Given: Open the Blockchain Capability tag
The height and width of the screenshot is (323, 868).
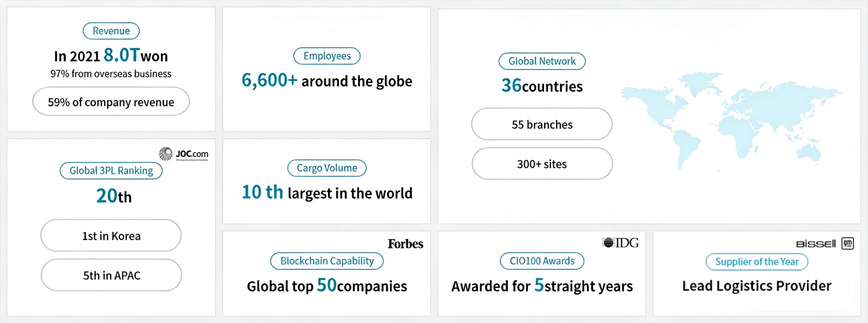Looking at the screenshot, I should point(327,261).
